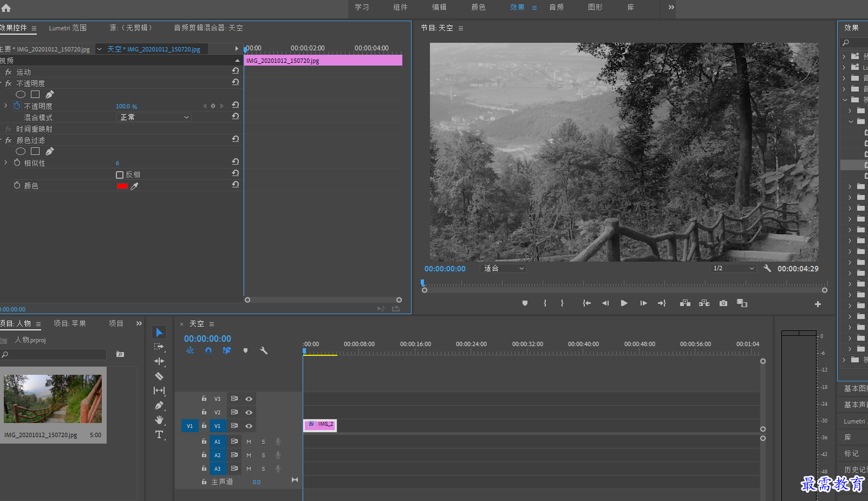Click the program monitor wrench settings icon
The height and width of the screenshot is (501, 868).
click(767, 268)
